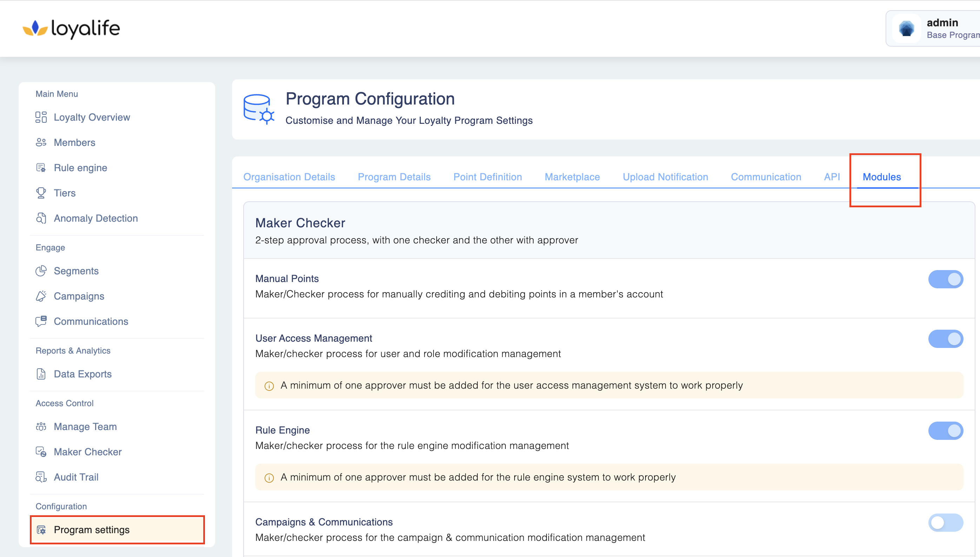Open the Manage Team page
Image resolution: width=980 pixels, height=557 pixels.
pos(85,427)
